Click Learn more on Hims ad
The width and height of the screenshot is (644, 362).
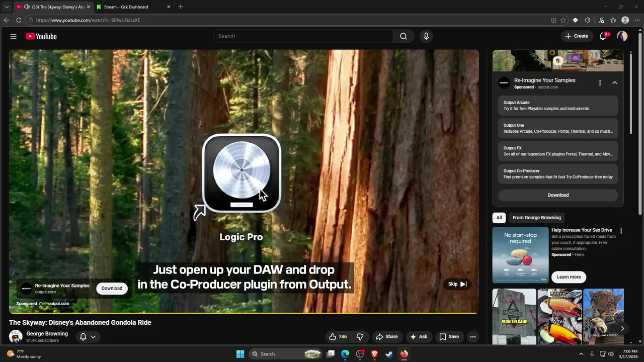pyautogui.click(x=569, y=277)
